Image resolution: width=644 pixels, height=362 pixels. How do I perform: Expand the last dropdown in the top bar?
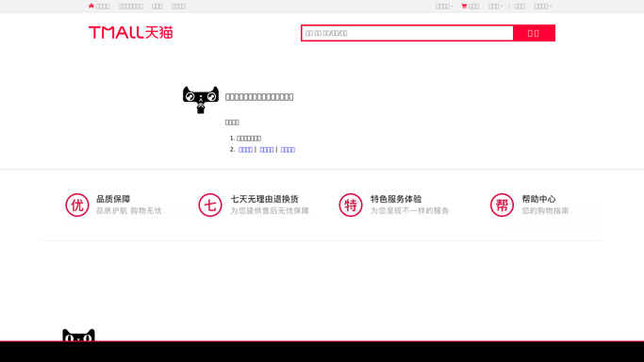click(x=543, y=7)
